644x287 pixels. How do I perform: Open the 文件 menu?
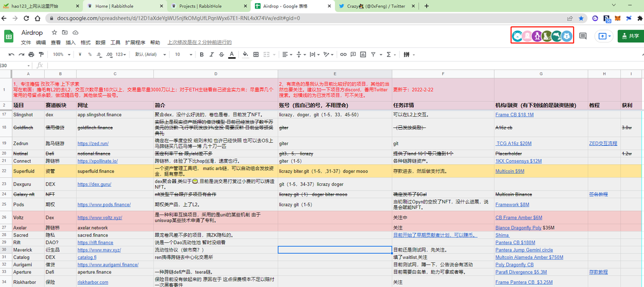click(x=26, y=42)
